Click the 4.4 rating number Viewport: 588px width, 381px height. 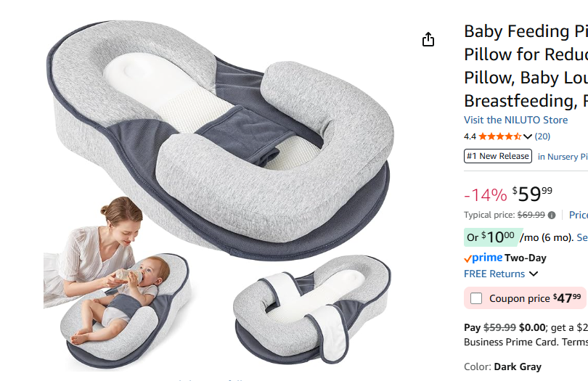pos(470,136)
